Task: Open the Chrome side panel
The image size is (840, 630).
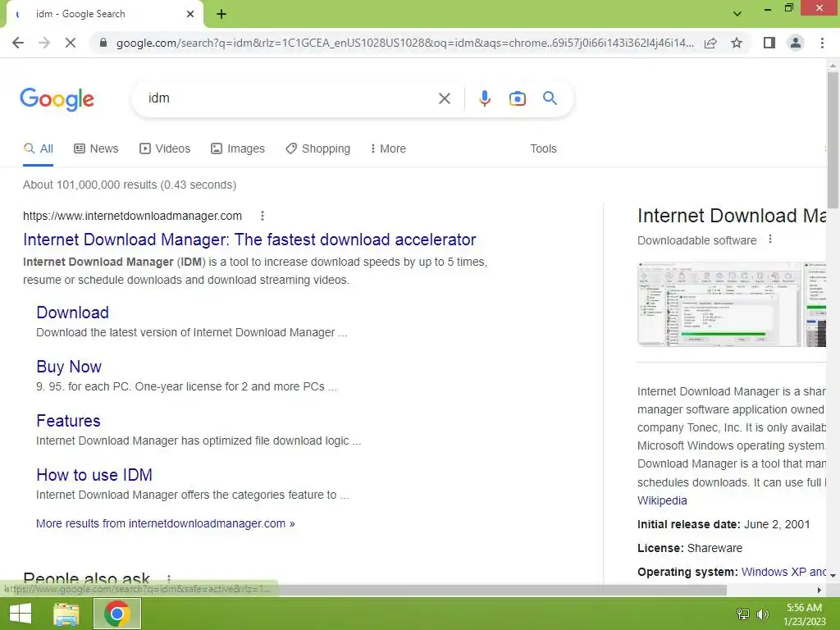Action: point(769,43)
